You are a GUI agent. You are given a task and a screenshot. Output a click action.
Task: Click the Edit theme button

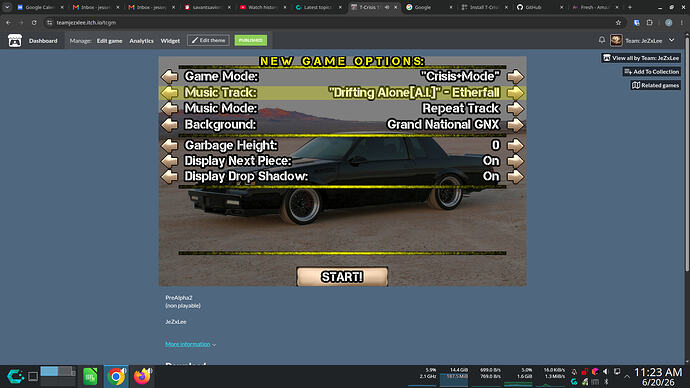(208, 40)
